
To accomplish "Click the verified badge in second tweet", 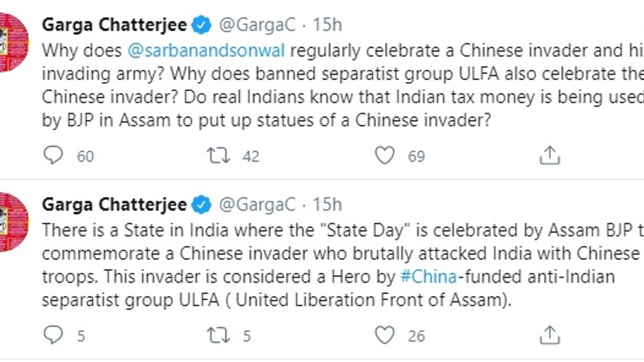I will (x=201, y=205).
